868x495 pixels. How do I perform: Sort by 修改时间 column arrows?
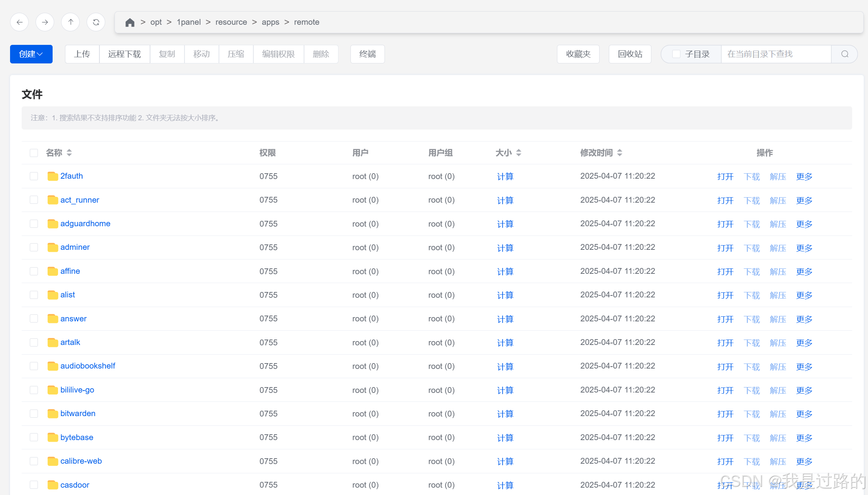click(620, 153)
